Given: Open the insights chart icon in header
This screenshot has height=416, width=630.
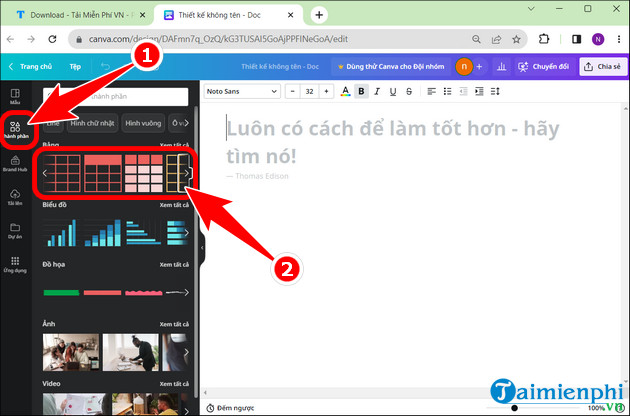Looking at the screenshot, I should pos(501,66).
